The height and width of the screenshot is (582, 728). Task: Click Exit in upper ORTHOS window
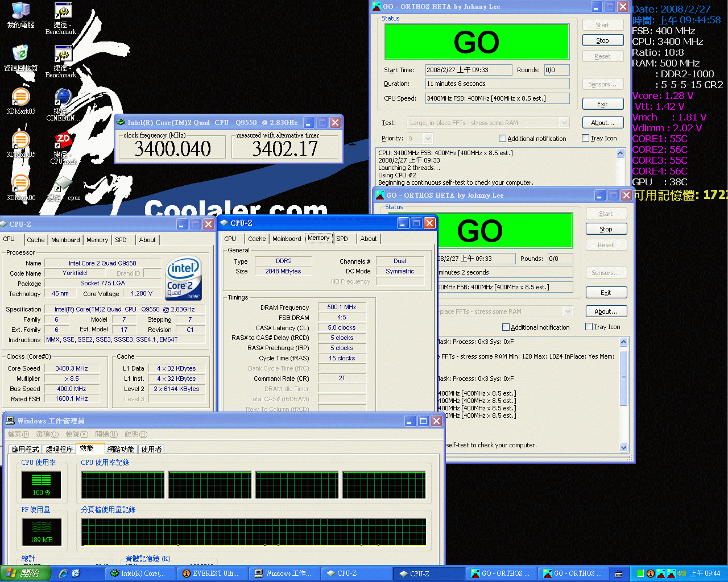coord(603,104)
